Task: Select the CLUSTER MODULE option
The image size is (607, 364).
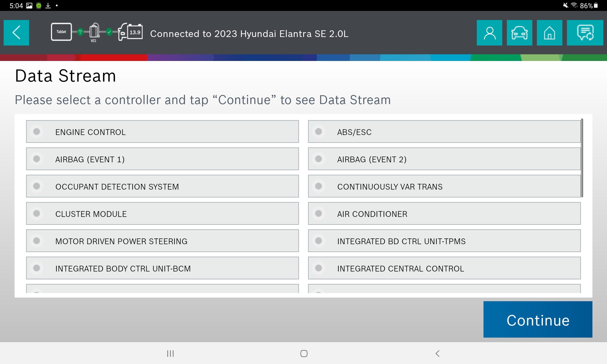Action: [162, 214]
